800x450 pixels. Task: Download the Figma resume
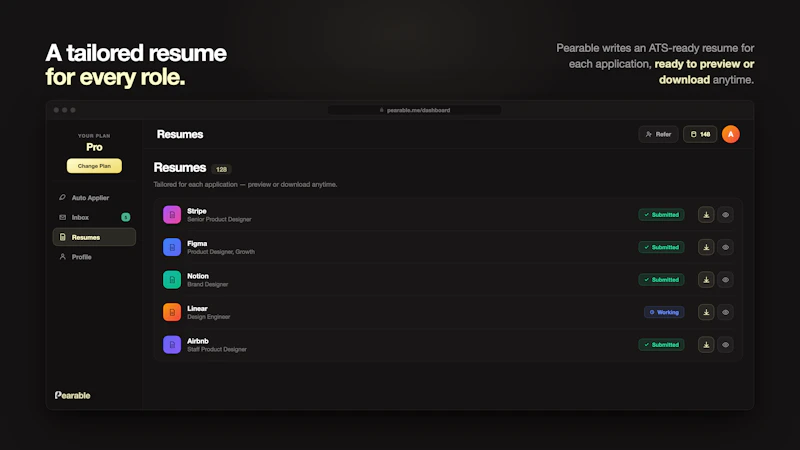706,247
